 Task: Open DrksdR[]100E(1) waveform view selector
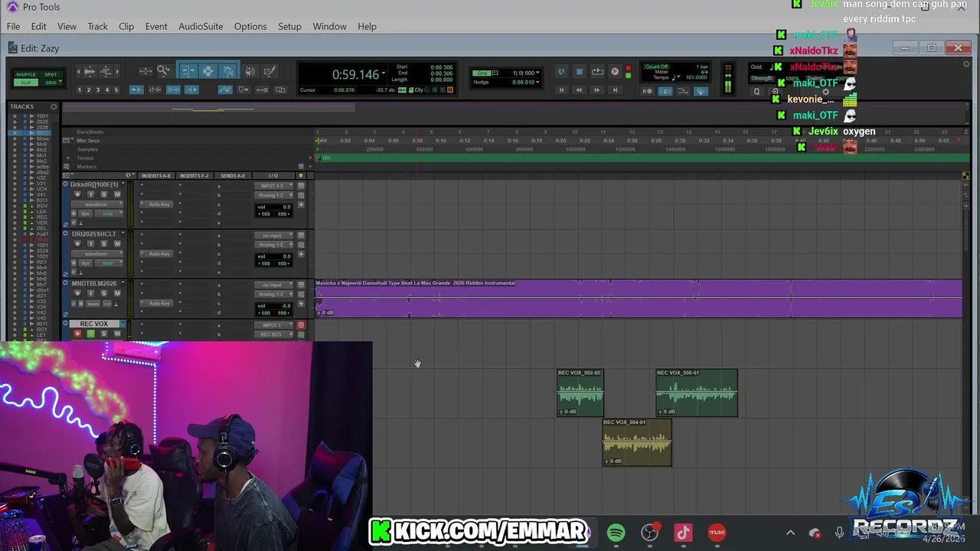(97, 204)
